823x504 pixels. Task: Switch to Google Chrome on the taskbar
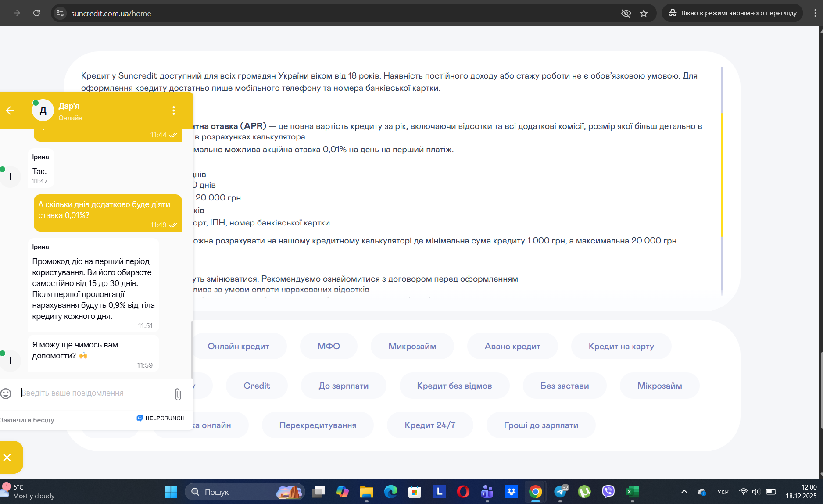click(x=535, y=492)
